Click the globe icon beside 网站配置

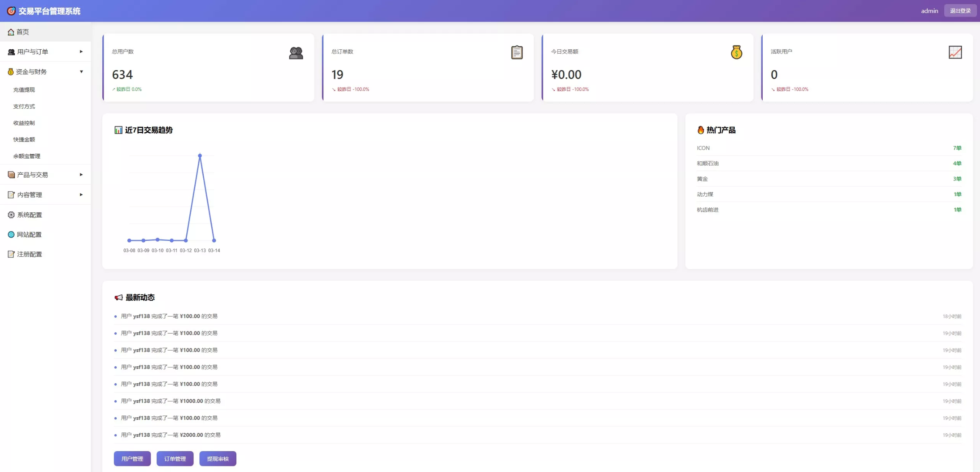11,235
